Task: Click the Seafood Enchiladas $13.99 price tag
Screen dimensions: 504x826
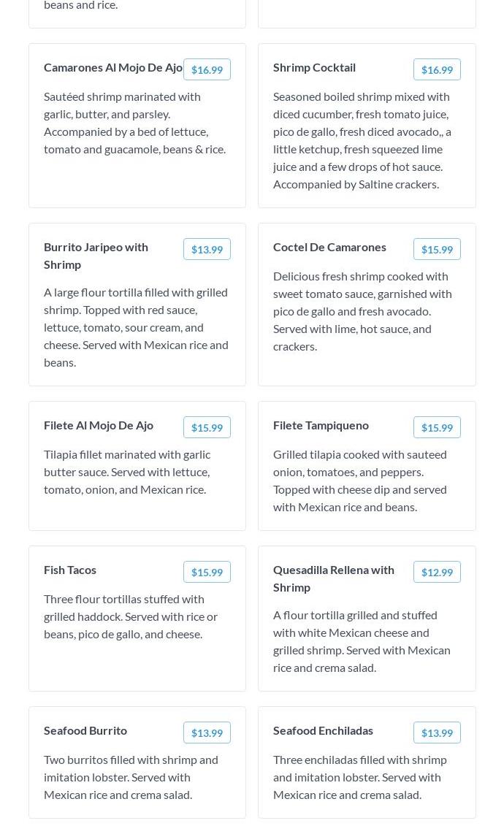Action: pos(437,733)
